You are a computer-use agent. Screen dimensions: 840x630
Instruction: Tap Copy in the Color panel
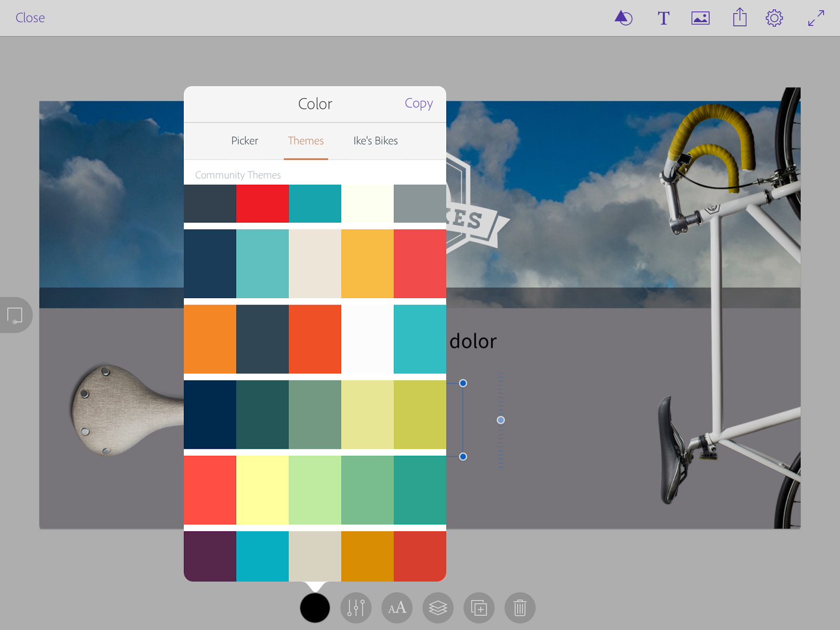pyautogui.click(x=418, y=103)
